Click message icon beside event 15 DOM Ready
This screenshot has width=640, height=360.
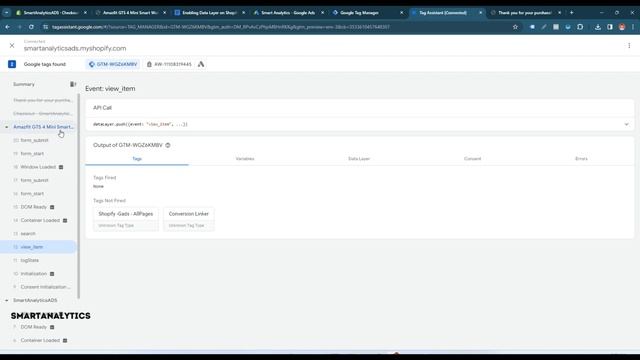point(52,207)
